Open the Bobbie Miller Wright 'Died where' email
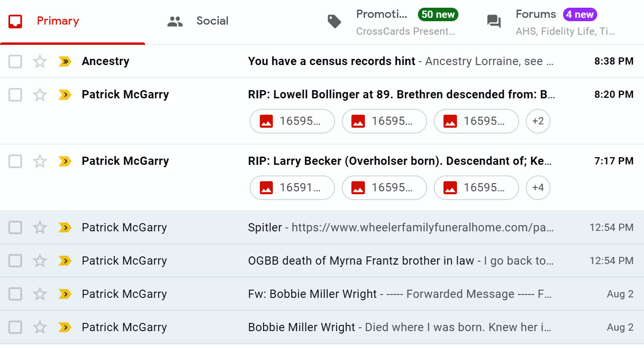 [400, 327]
